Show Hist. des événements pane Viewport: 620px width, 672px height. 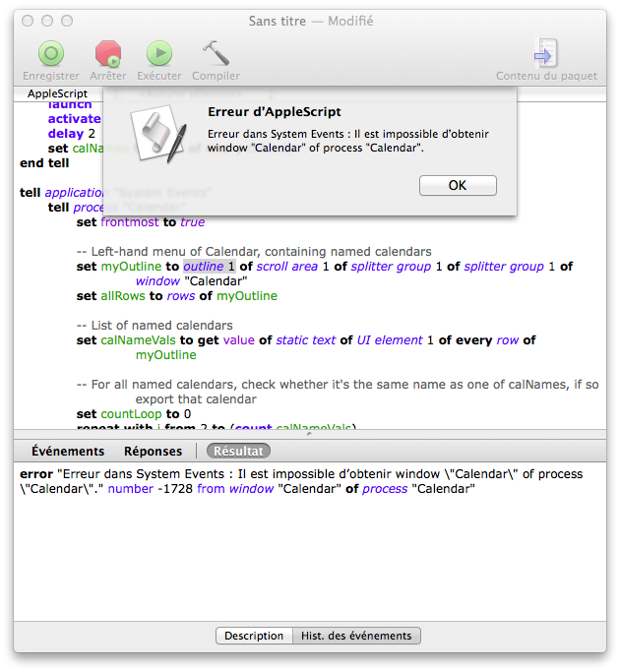(356, 636)
